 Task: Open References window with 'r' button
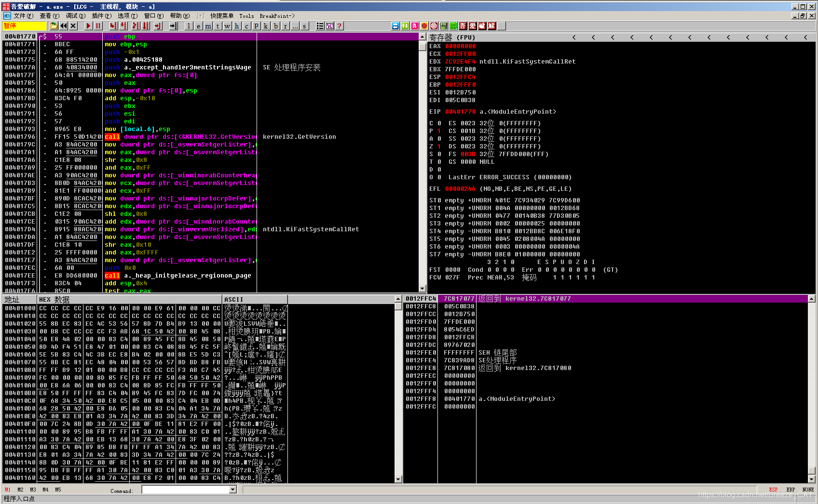tap(285, 26)
